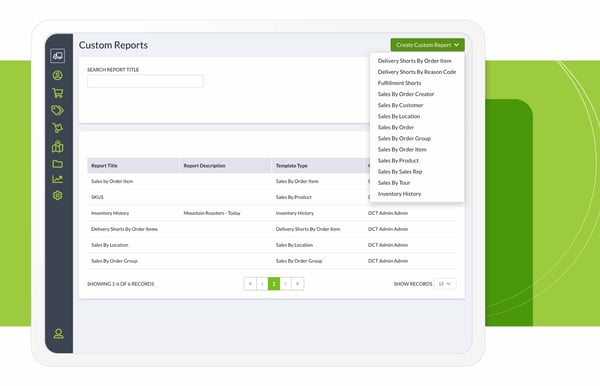Sort by the Report Title column header
Viewport: 600px width, 386px height.
point(104,166)
